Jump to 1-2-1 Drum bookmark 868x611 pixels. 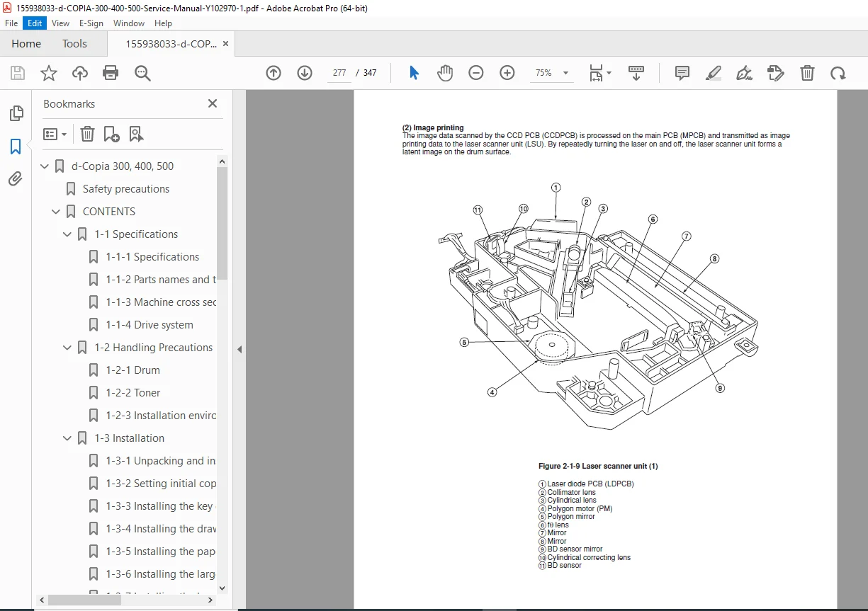click(133, 370)
